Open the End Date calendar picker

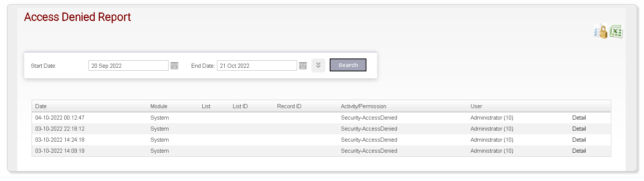click(303, 66)
